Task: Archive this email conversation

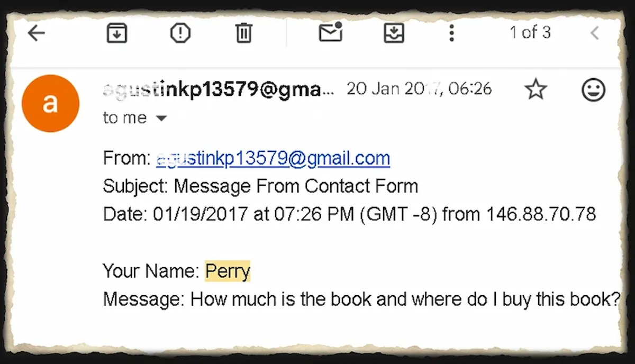Action: tap(116, 34)
